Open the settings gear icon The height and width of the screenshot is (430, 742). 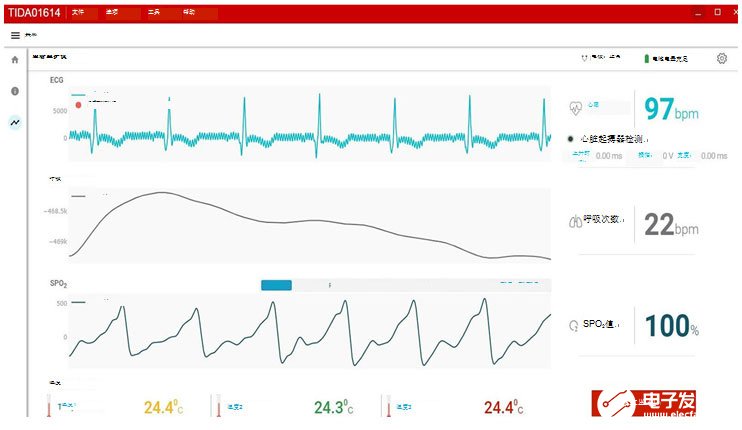pyautogui.click(x=722, y=58)
